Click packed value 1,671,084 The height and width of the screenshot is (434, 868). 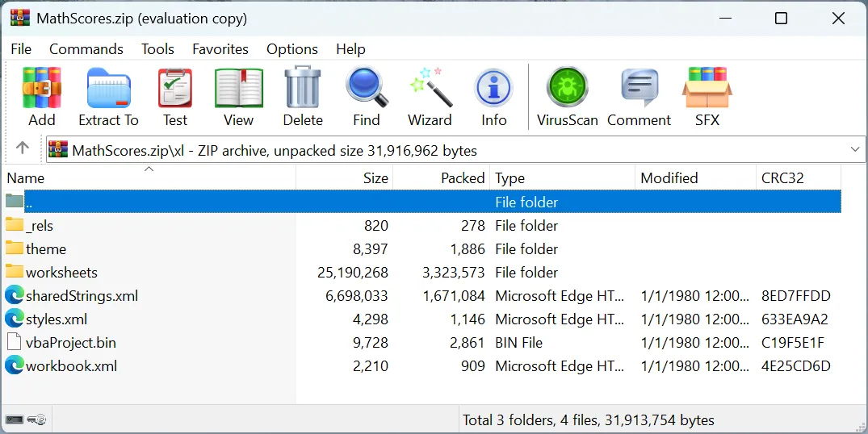[x=454, y=296]
